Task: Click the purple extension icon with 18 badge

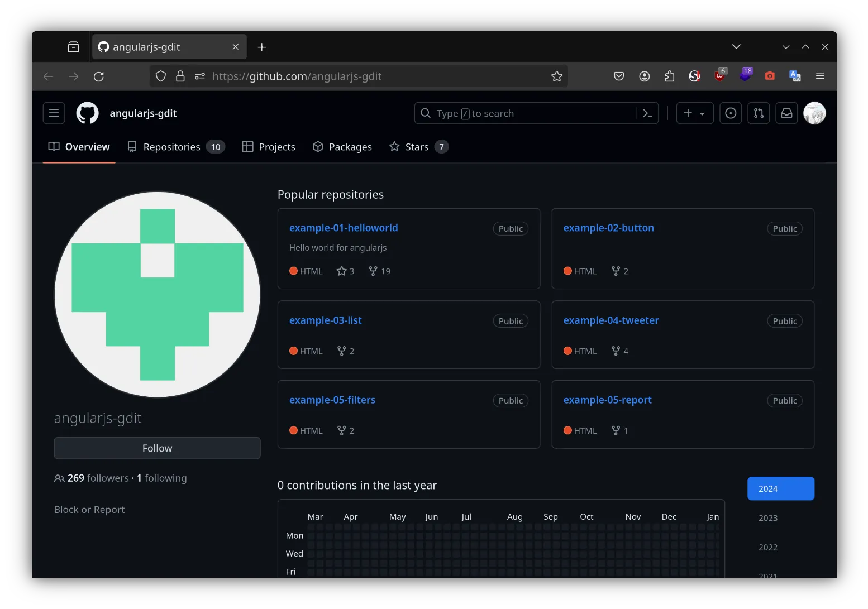Action: [745, 75]
